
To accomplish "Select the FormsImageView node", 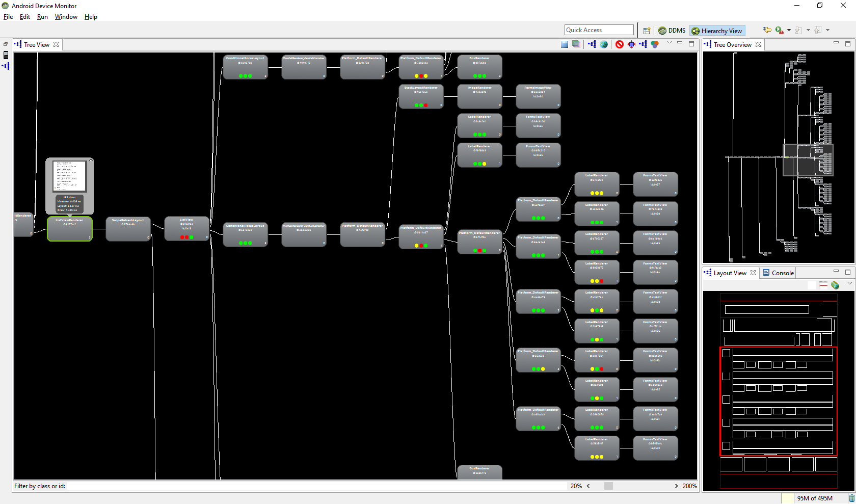I will (538, 97).
